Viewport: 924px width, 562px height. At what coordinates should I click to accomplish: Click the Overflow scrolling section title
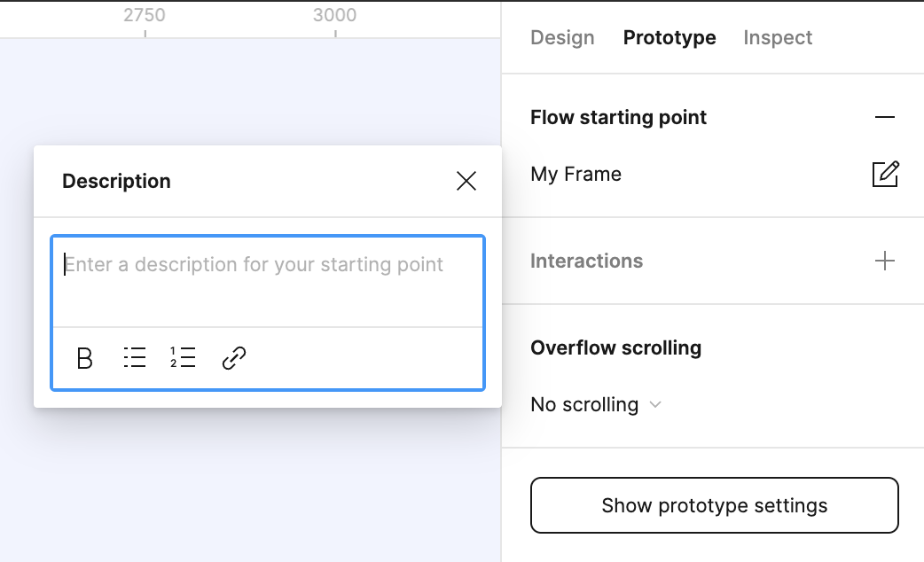(615, 347)
